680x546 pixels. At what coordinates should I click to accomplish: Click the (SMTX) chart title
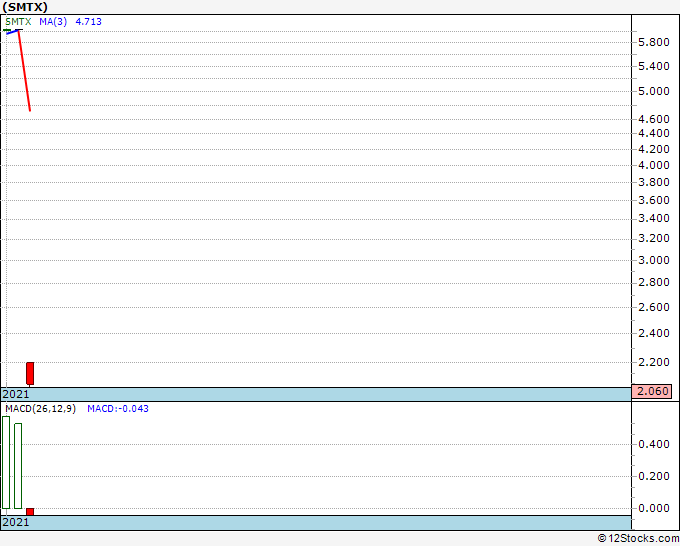click(x=25, y=7)
